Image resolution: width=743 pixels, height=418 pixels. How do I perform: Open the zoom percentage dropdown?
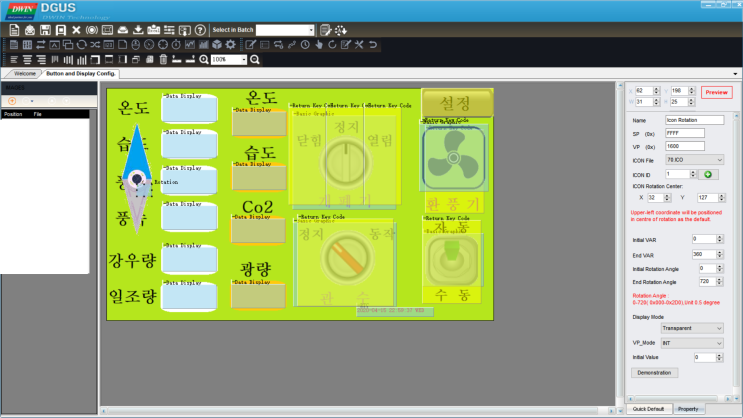point(243,59)
